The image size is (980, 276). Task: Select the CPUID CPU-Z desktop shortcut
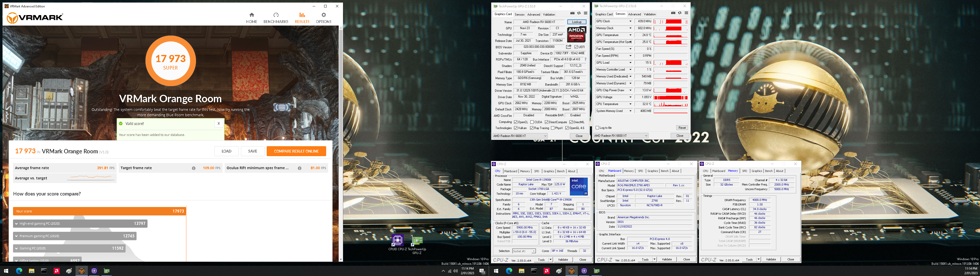pos(397,243)
